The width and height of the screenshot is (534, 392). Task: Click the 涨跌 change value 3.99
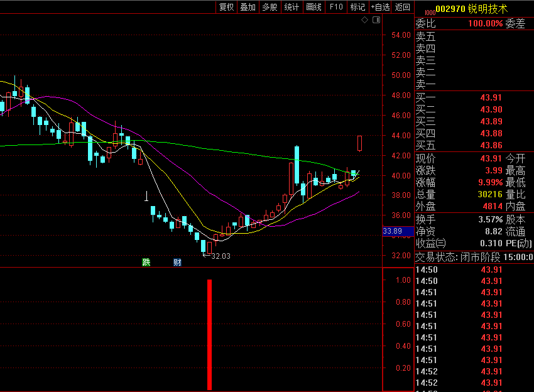(493, 170)
